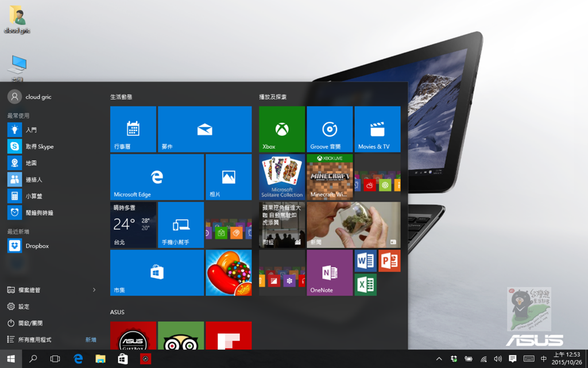This screenshot has height=368, width=588.
Task: Open File Explorer on the taskbar
Action: pyautogui.click(x=100, y=359)
